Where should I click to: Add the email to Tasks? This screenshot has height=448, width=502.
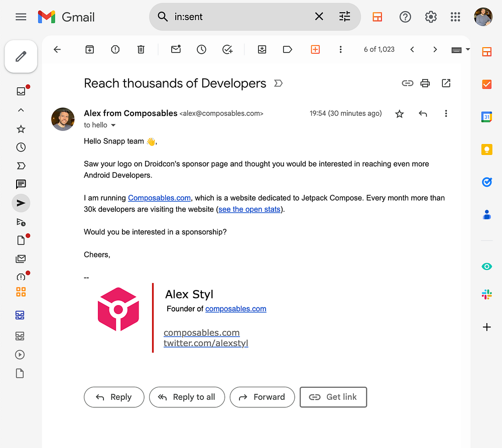coord(227,49)
